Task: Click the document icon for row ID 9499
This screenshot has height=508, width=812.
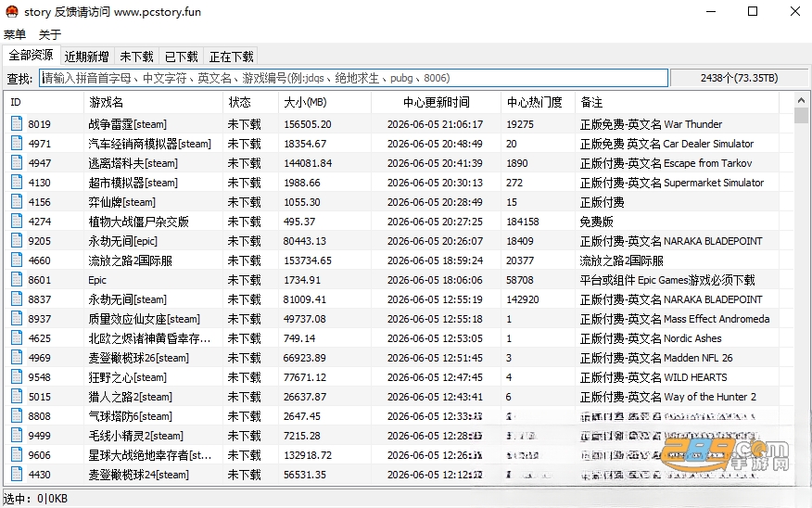Action: pyautogui.click(x=17, y=436)
